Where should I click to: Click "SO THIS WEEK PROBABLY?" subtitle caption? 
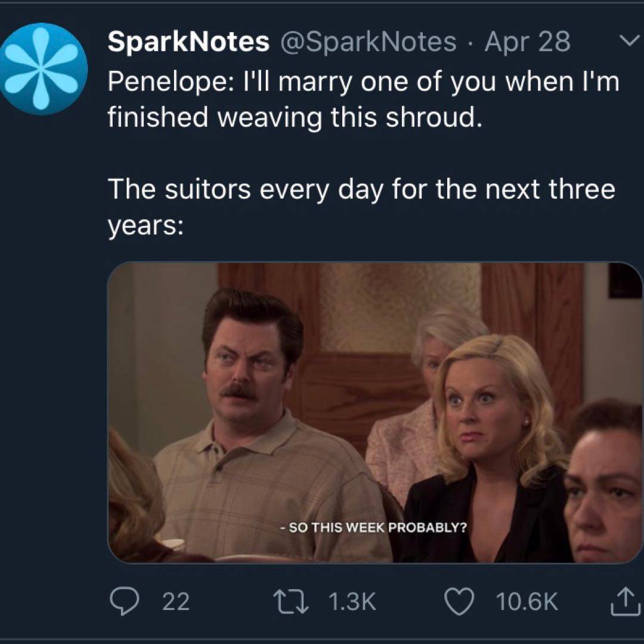pyautogui.click(x=374, y=528)
